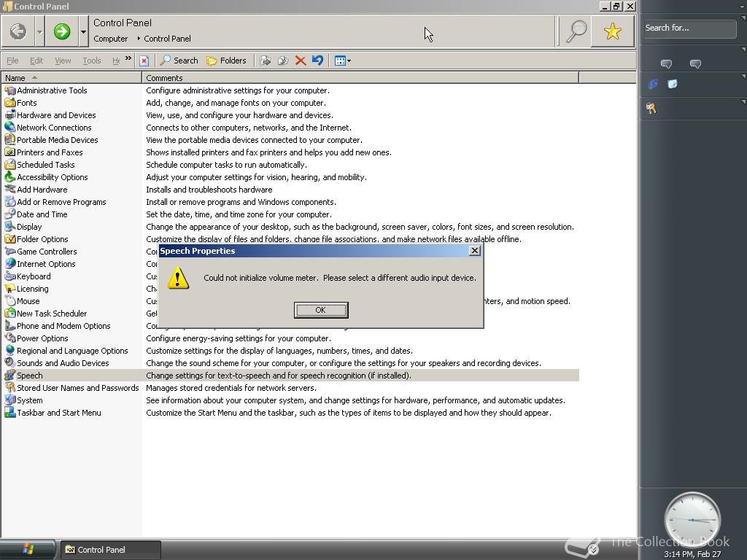747x560 pixels.
Task: Select the Licensing item
Action: click(27, 288)
